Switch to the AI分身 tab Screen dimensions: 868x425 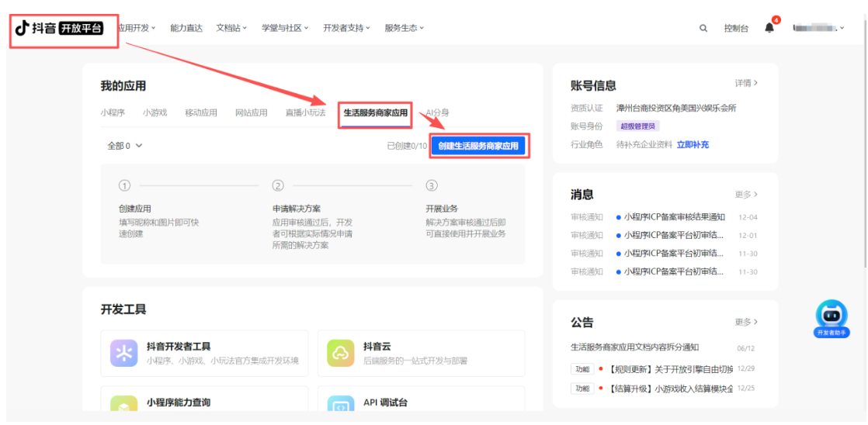tap(437, 112)
